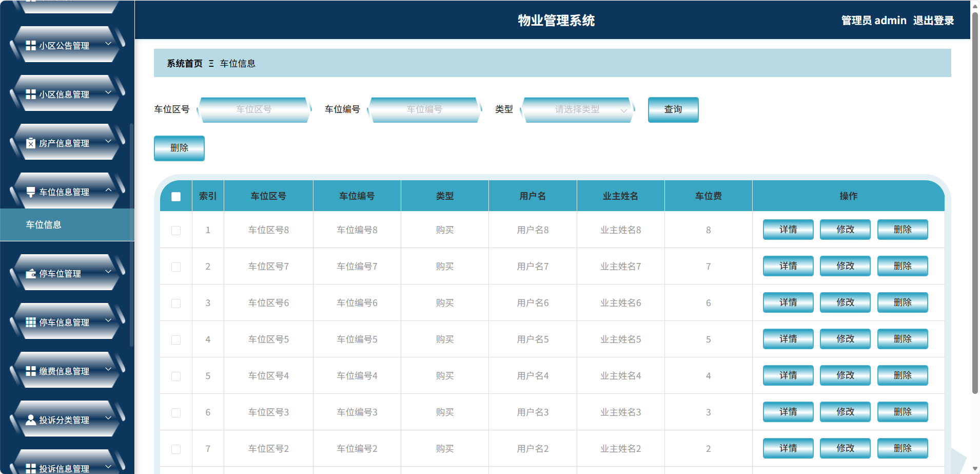Go to 系统首页 in breadcrumb
The width and height of the screenshot is (980, 474).
pyautogui.click(x=184, y=64)
